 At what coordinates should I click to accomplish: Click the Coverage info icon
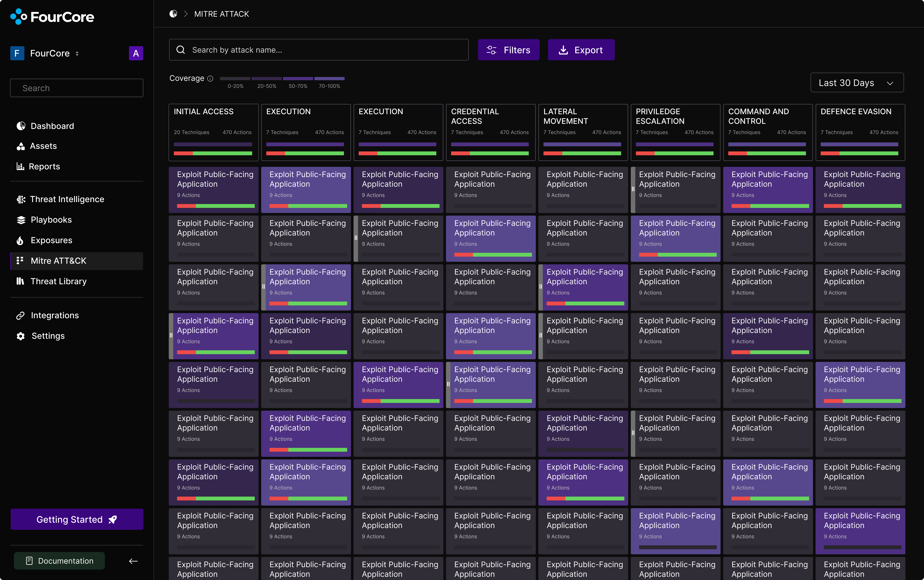pyautogui.click(x=210, y=79)
